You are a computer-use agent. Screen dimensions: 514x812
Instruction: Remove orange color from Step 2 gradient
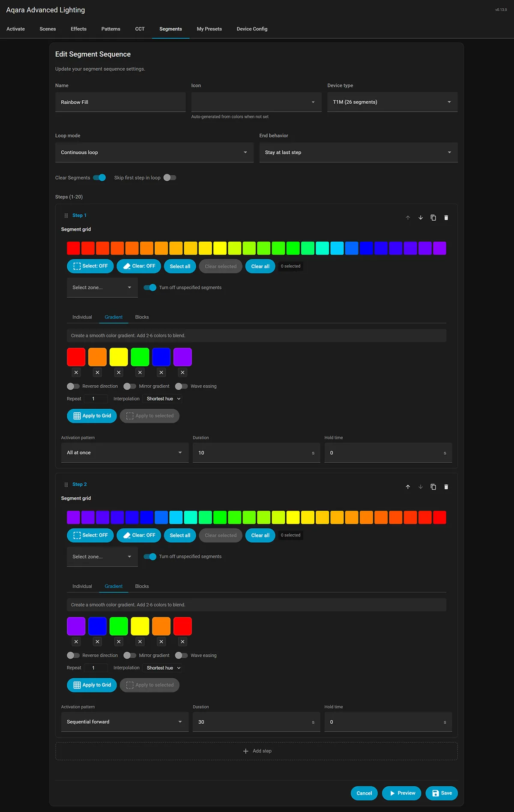pyautogui.click(x=161, y=641)
